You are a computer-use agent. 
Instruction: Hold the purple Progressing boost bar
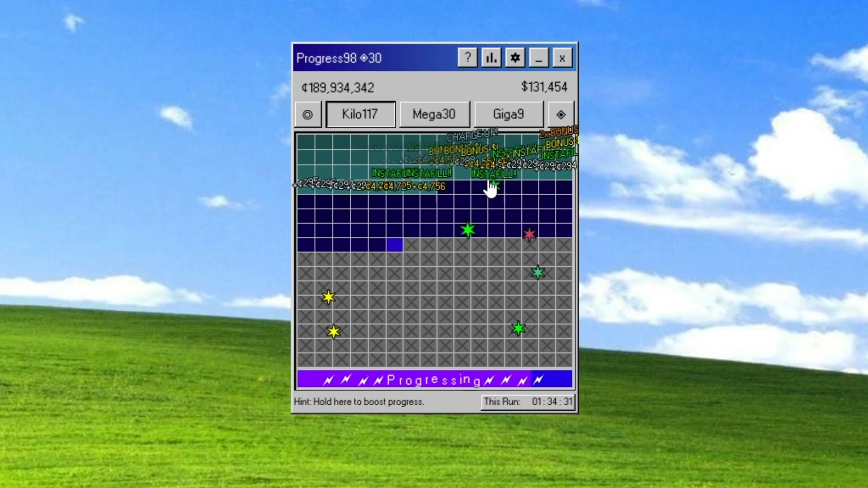434,380
